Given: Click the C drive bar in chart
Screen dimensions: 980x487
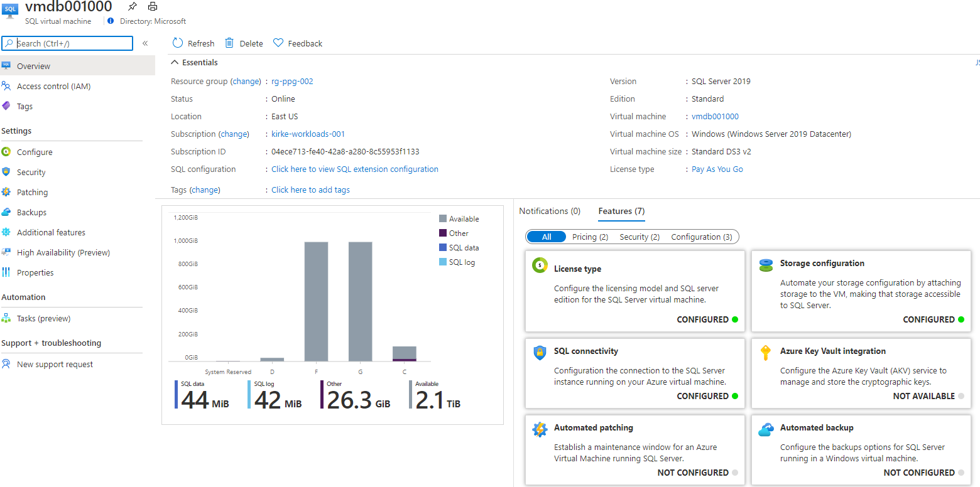Looking at the screenshot, I should (x=405, y=354).
